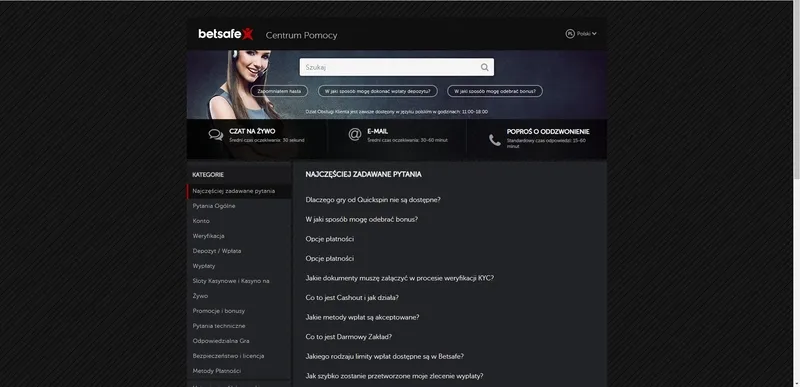Select Najczęściej zadawane pytania category
Viewport: 800px width, 387px height.
pyautogui.click(x=239, y=191)
